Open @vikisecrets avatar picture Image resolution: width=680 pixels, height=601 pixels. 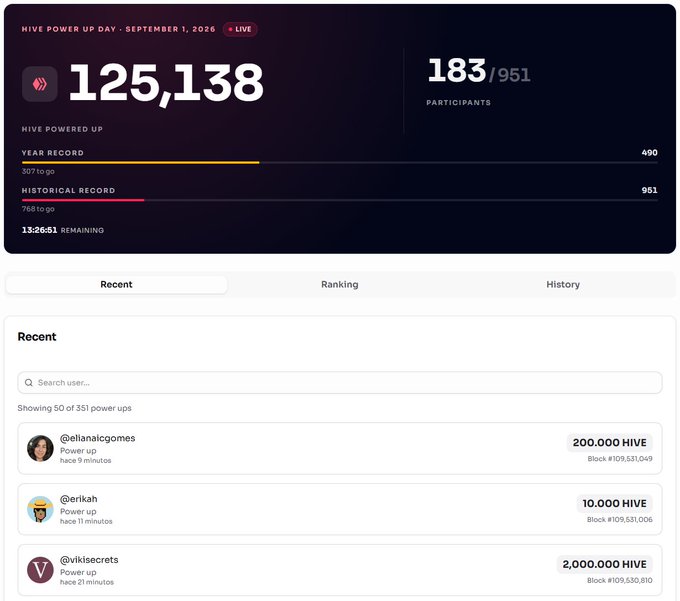coord(40,570)
